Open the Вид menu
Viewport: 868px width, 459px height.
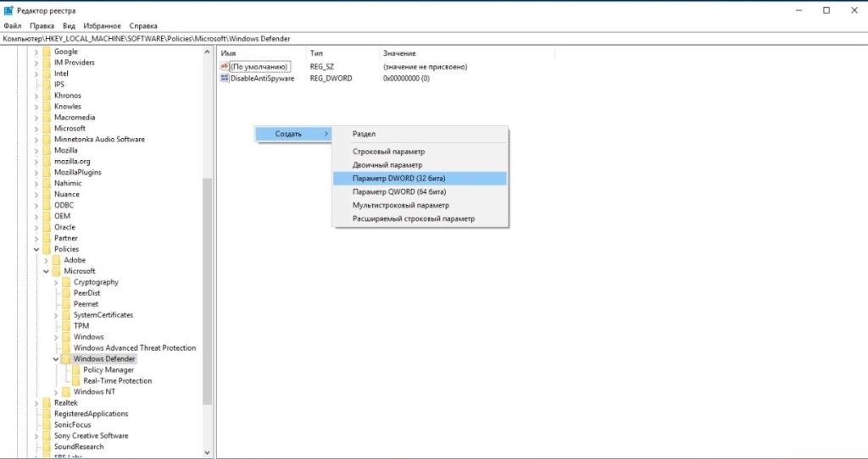(69, 25)
